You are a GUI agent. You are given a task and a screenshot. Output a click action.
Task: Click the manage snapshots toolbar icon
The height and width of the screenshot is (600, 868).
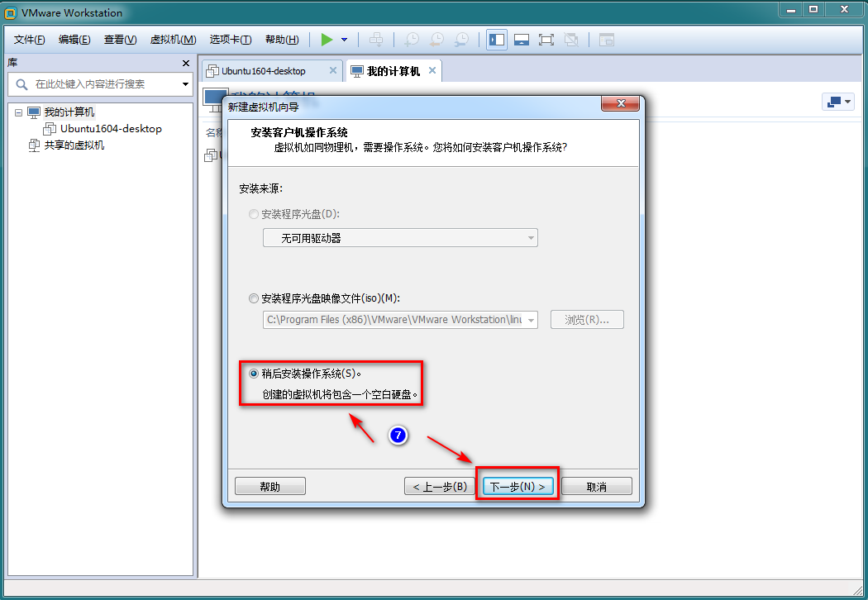click(x=460, y=40)
